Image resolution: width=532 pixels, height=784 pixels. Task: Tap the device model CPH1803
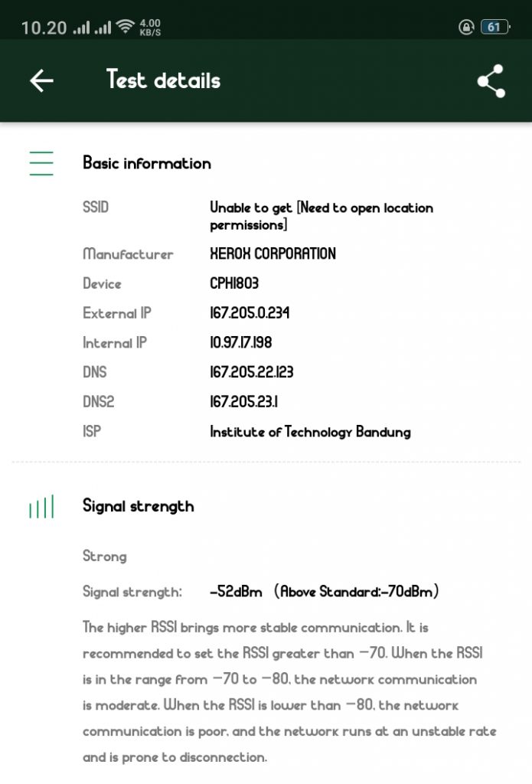coord(234,283)
